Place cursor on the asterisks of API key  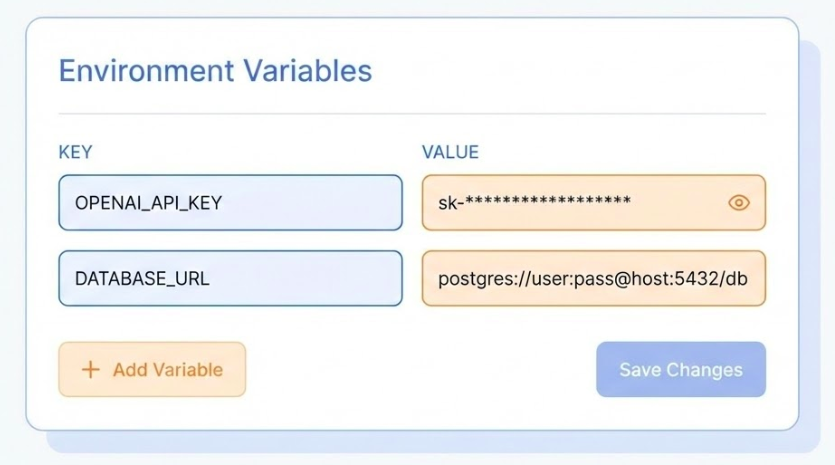click(548, 203)
